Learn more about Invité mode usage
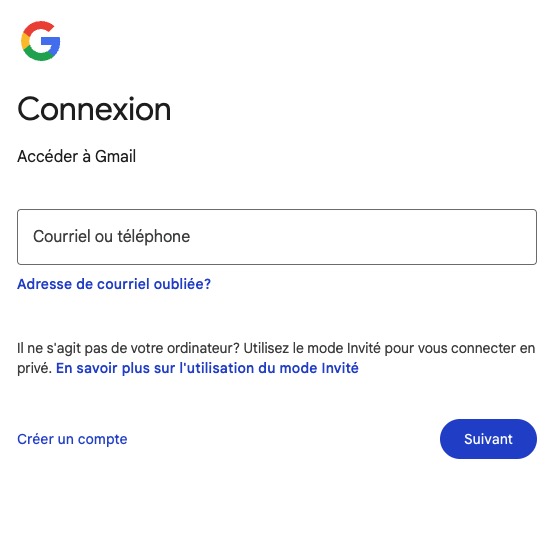The width and height of the screenshot is (553, 552). [x=207, y=368]
